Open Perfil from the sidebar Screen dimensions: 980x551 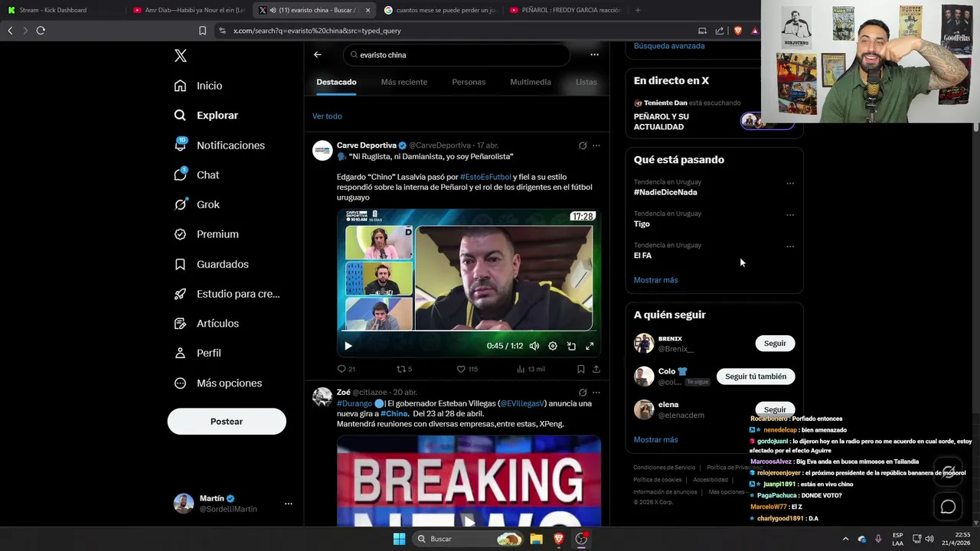[198, 353]
